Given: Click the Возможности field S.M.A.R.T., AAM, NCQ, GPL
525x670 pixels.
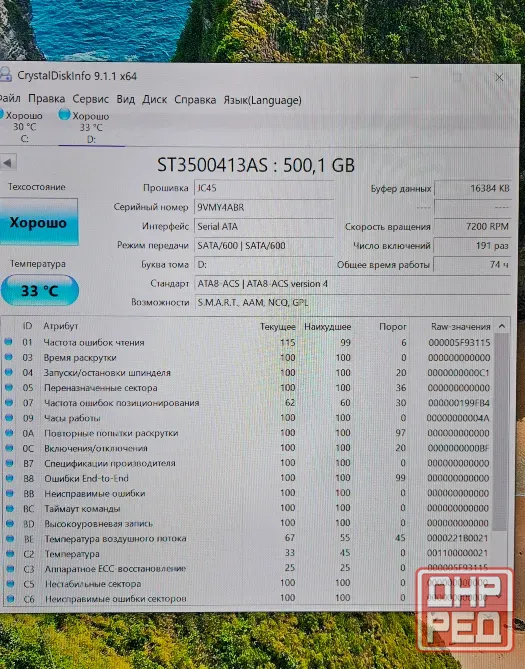Looking at the screenshot, I should click(x=353, y=303).
